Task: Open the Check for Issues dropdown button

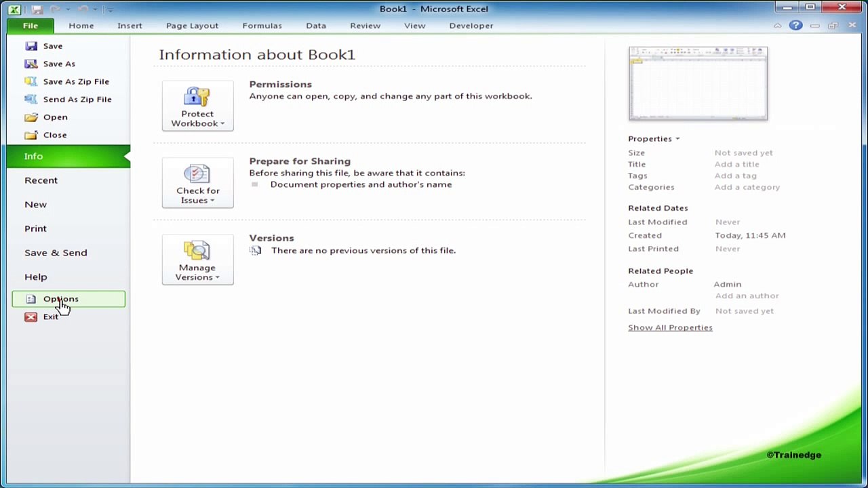Action: point(197,183)
